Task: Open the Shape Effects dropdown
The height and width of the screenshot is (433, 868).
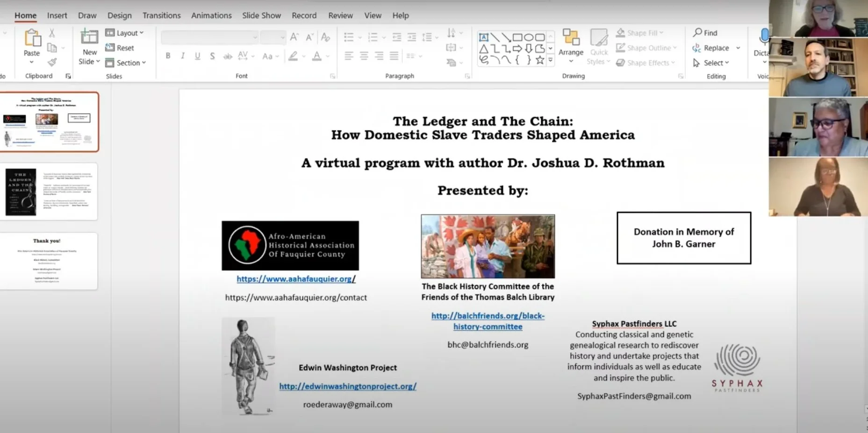Action: (646, 63)
